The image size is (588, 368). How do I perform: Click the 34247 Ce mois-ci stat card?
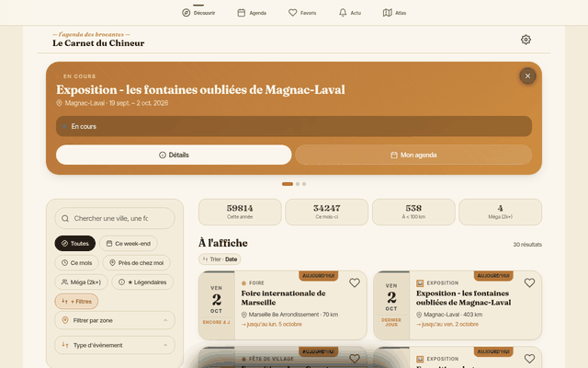point(327,213)
